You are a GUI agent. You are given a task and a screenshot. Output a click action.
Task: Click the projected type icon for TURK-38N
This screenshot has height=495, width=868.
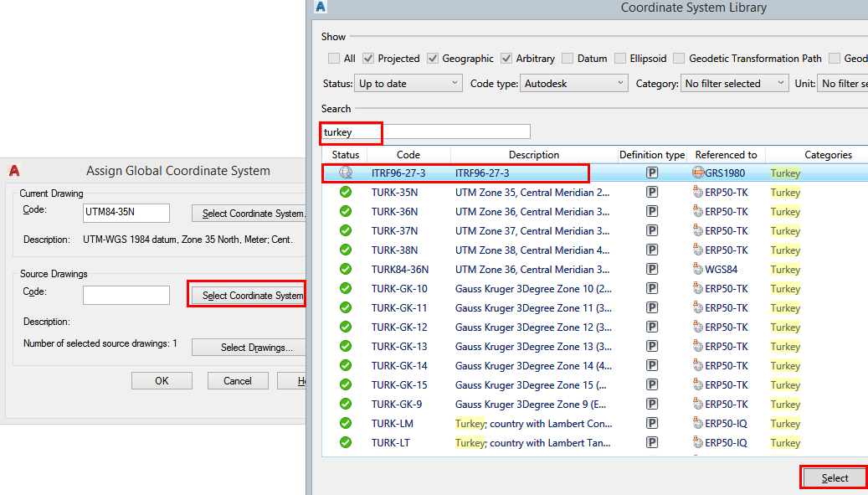coord(652,250)
